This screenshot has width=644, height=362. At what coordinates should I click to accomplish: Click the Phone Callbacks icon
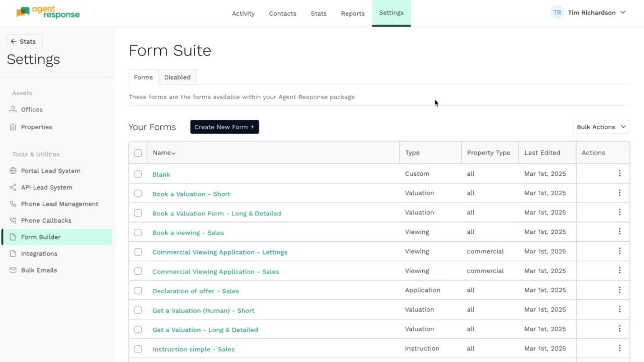[13, 221]
